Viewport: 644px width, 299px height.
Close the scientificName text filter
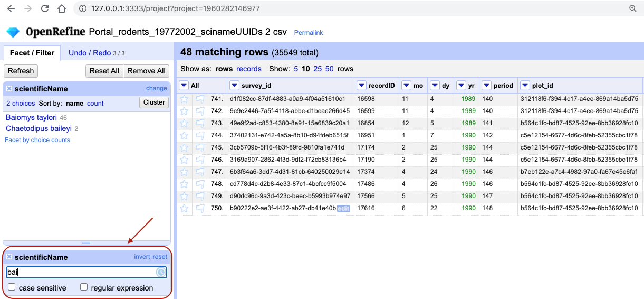(9, 257)
